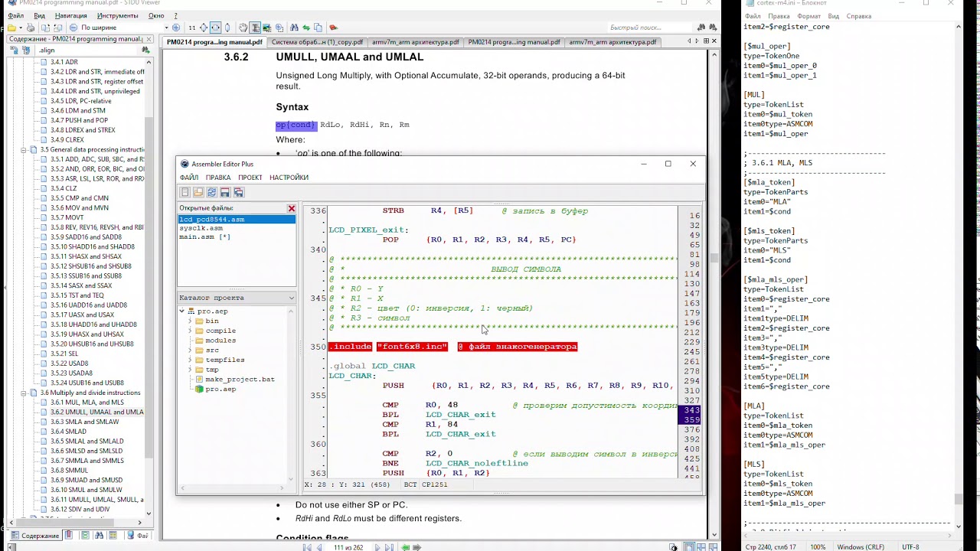Select the text selection tool
980x551 pixels.
255,28
